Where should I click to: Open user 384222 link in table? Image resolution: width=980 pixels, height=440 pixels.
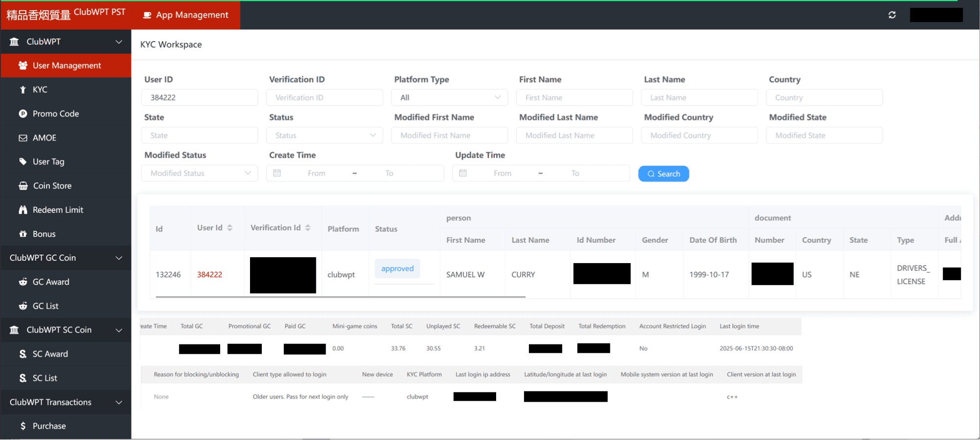(x=209, y=274)
